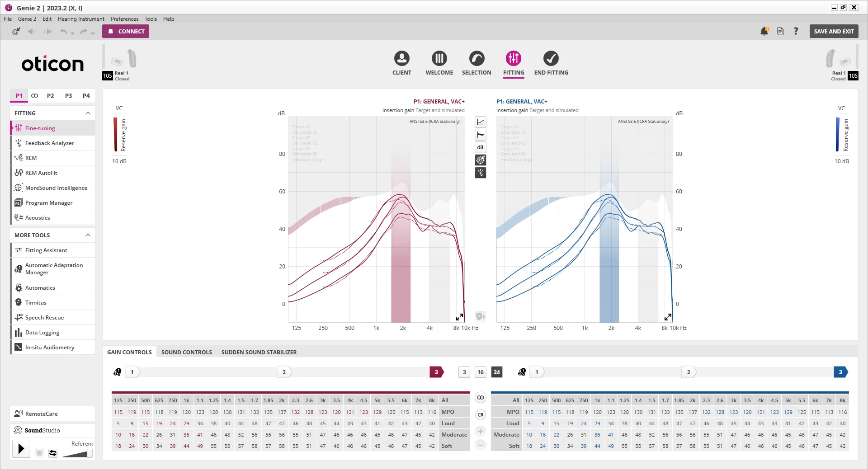This screenshot has height=470, width=868.
Task: Expand the left ear graph
Action: [x=668, y=317]
